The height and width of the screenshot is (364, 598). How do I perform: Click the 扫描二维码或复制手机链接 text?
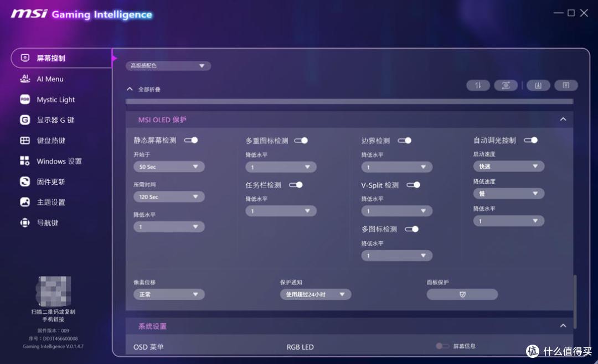[x=53, y=315]
